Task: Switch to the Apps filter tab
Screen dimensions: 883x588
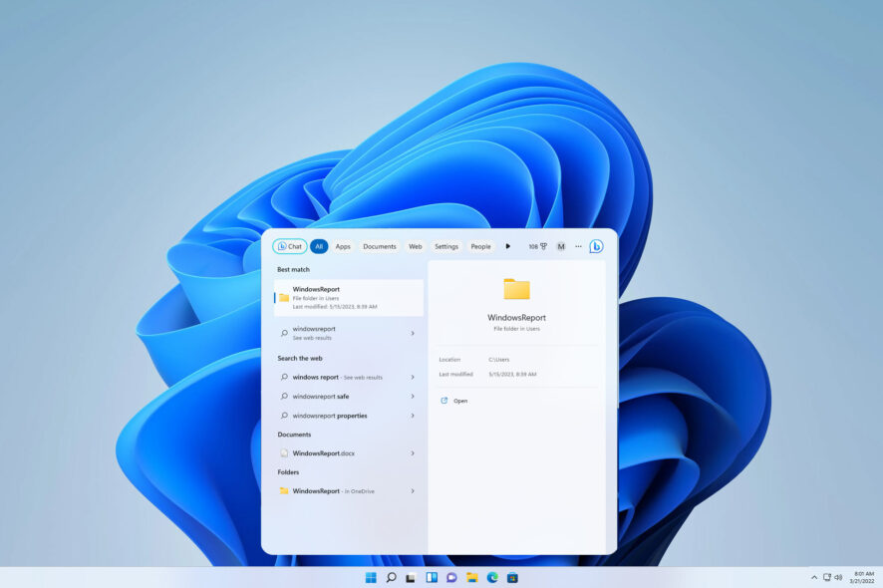Action: [343, 246]
